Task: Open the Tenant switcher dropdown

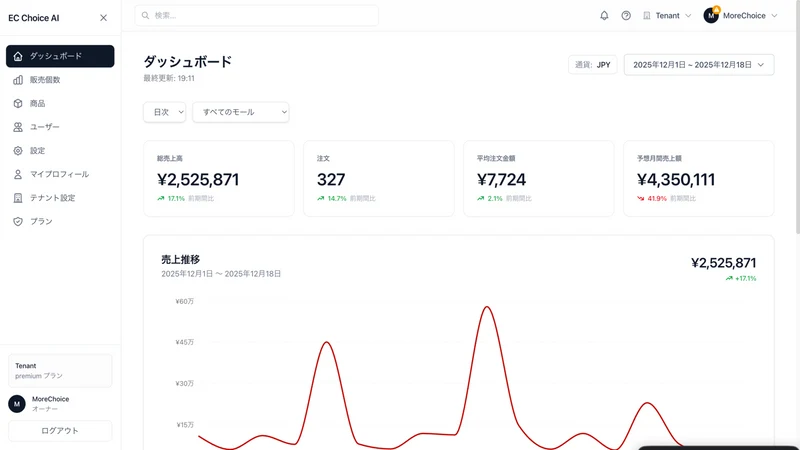Action: (667, 15)
